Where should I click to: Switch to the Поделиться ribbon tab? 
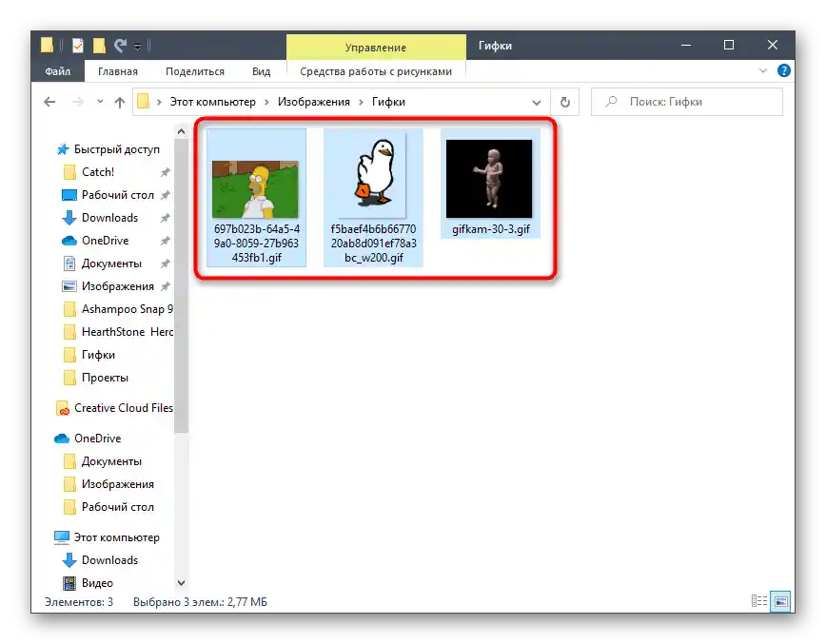tap(195, 71)
